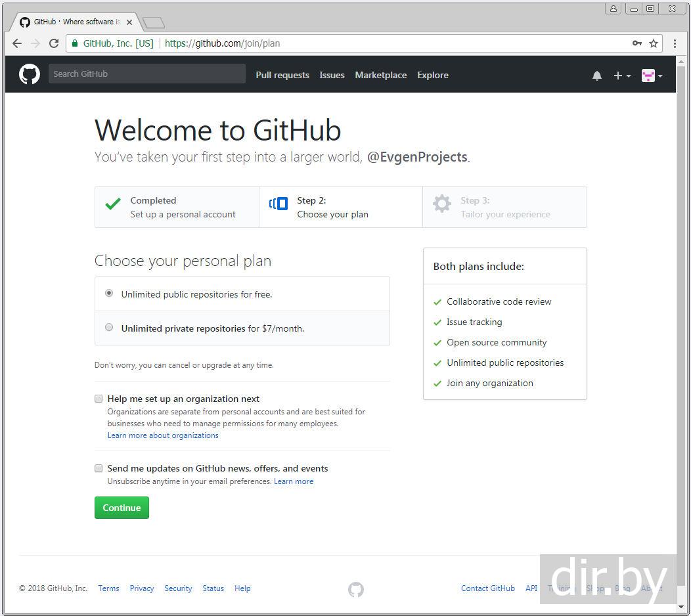Click the browser address bar URL
Screen dimensions: 691x616
222,43
